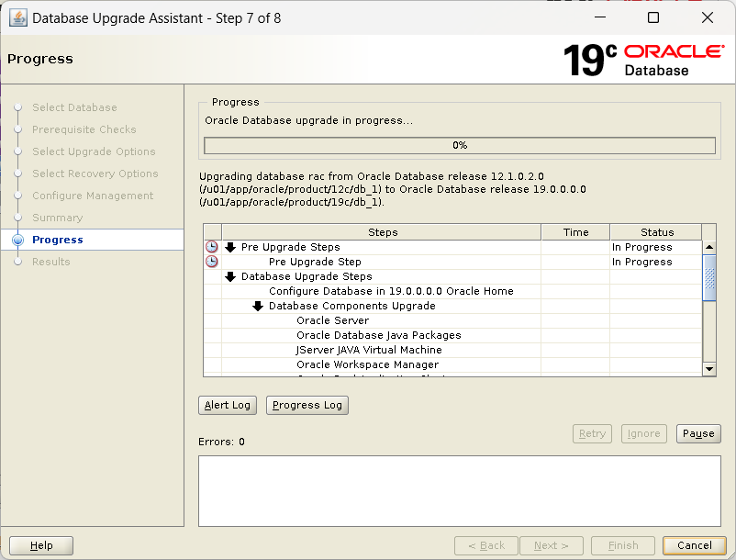Select the Oracle Workspace Manager row
Image resolution: width=736 pixels, height=560 pixels.
452,364
